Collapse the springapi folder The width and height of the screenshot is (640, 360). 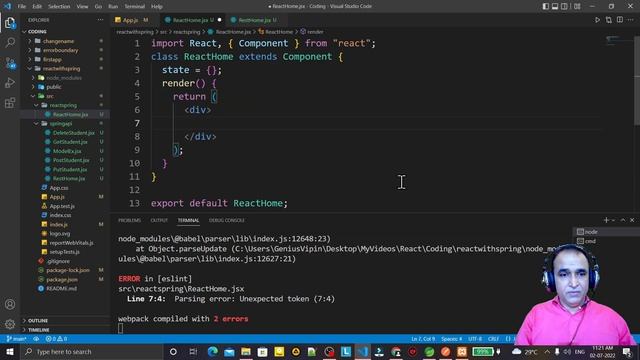(60, 124)
